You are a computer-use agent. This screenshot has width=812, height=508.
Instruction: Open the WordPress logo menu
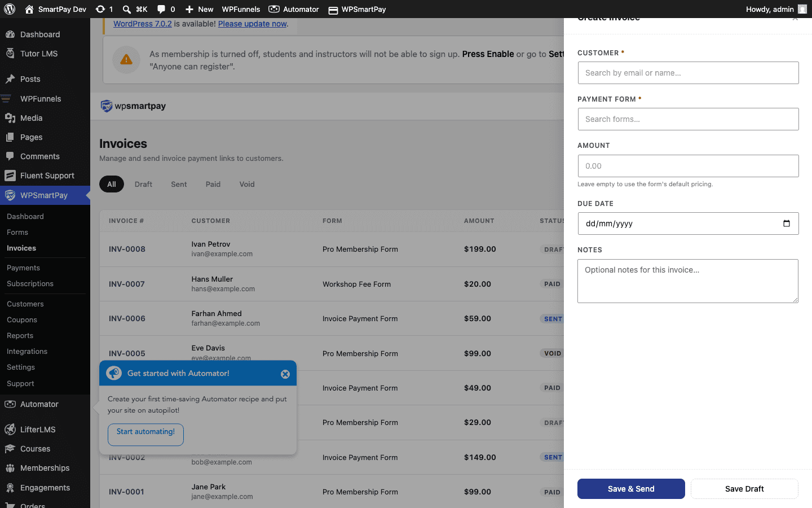(10, 9)
